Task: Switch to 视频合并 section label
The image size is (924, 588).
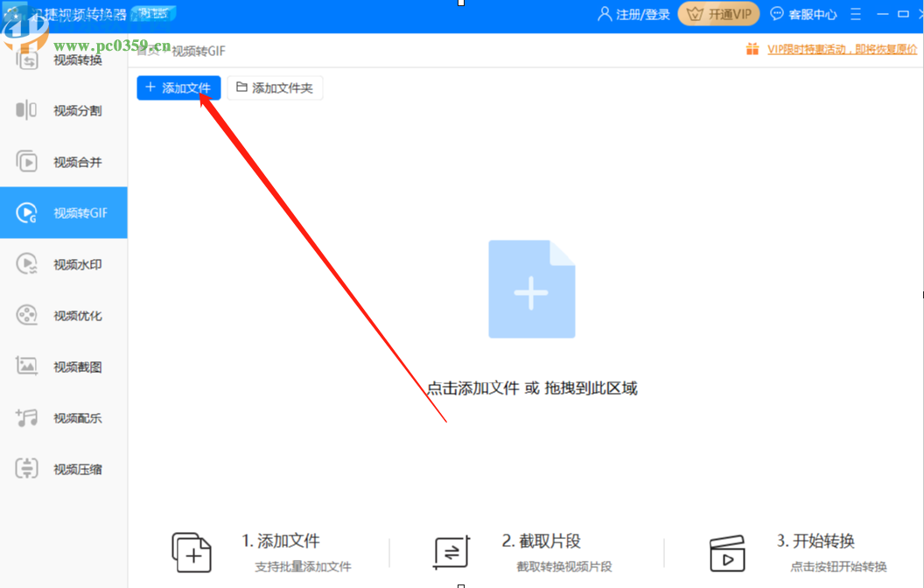Action: (78, 162)
